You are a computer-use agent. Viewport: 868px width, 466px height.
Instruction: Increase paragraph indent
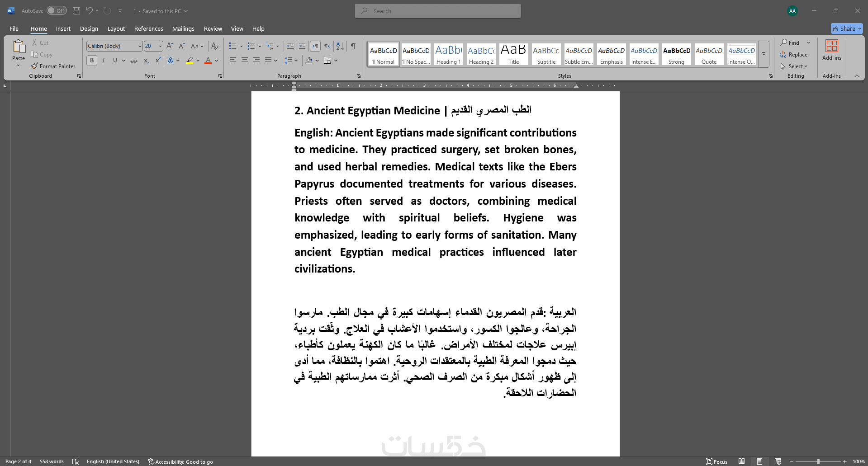click(302, 46)
